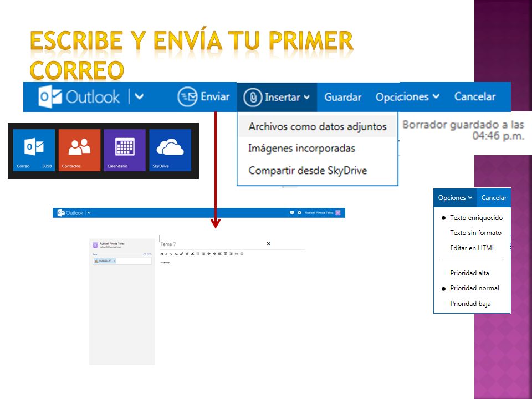Open the Contactos tile
This screenshot has width=532, height=399.
[x=79, y=150]
